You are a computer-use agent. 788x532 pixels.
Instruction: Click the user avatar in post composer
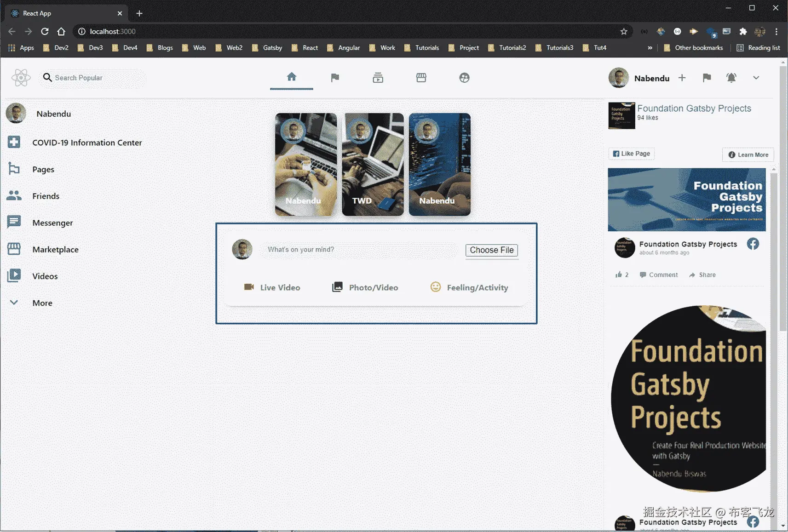[242, 249]
